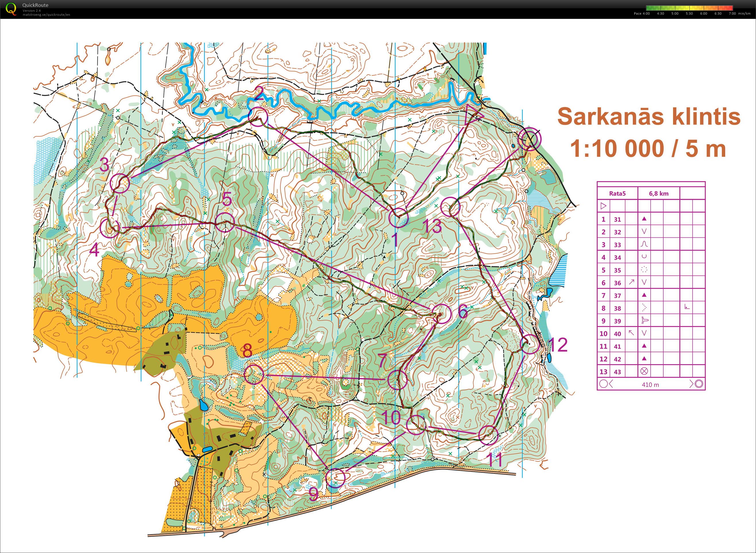Click the northwest arrow in table row 10
756x553 pixels.
click(631, 333)
